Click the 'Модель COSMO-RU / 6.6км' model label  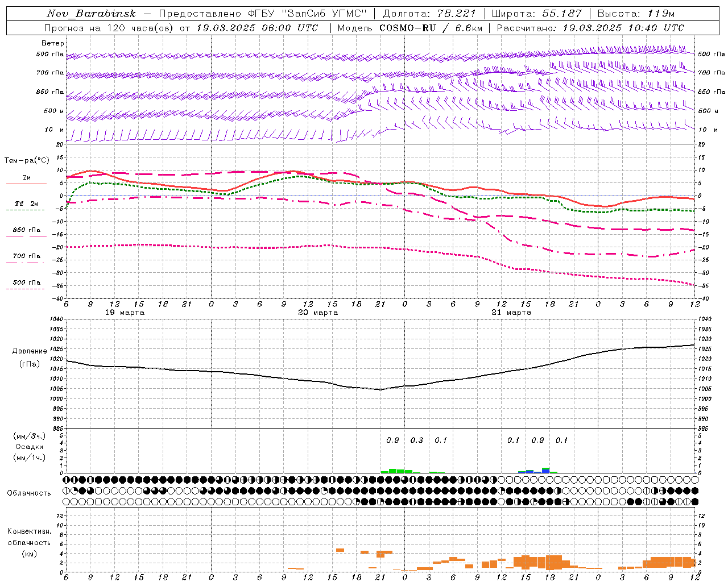(409, 28)
